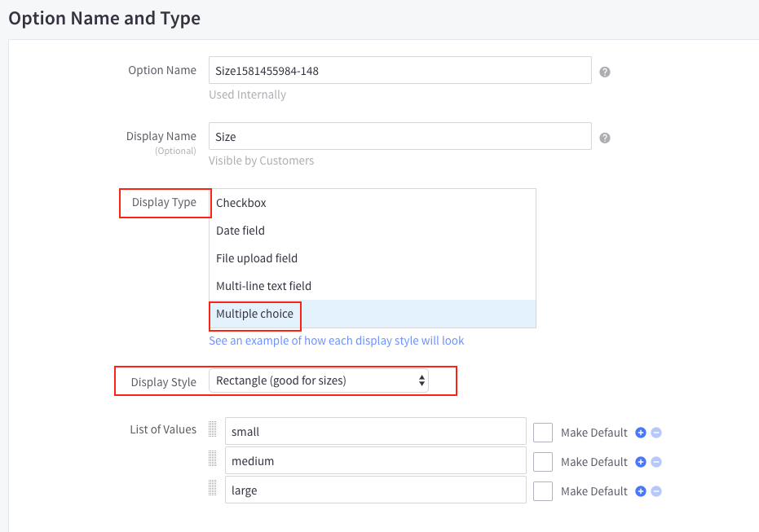Check Make Default for small
Viewport: 759px width, 532px height.
(543, 433)
